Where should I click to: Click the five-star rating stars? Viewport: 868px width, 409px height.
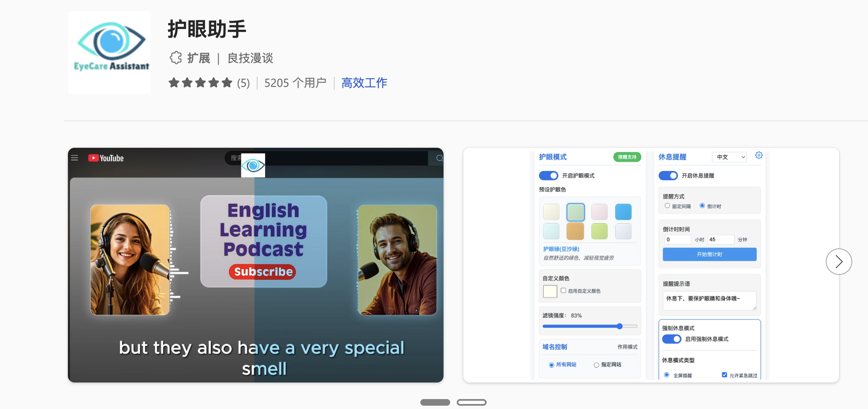click(200, 82)
